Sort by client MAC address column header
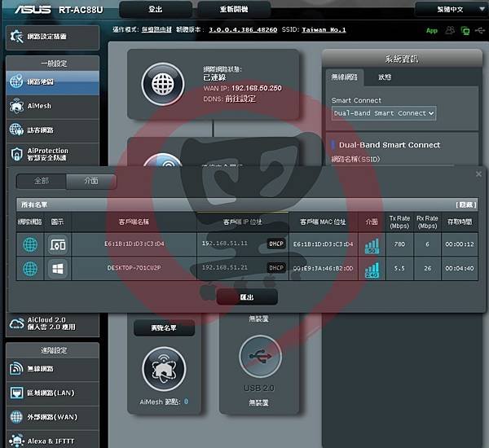 tap(323, 222)
